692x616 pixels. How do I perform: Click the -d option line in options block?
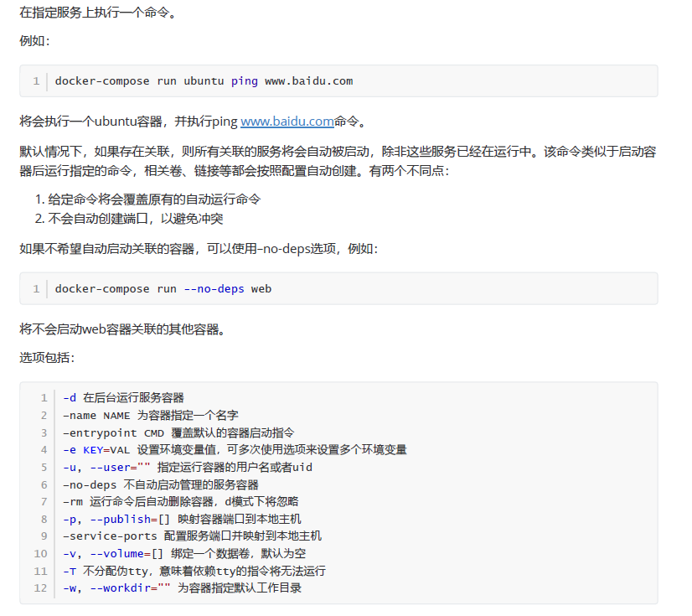pos(123,398)
